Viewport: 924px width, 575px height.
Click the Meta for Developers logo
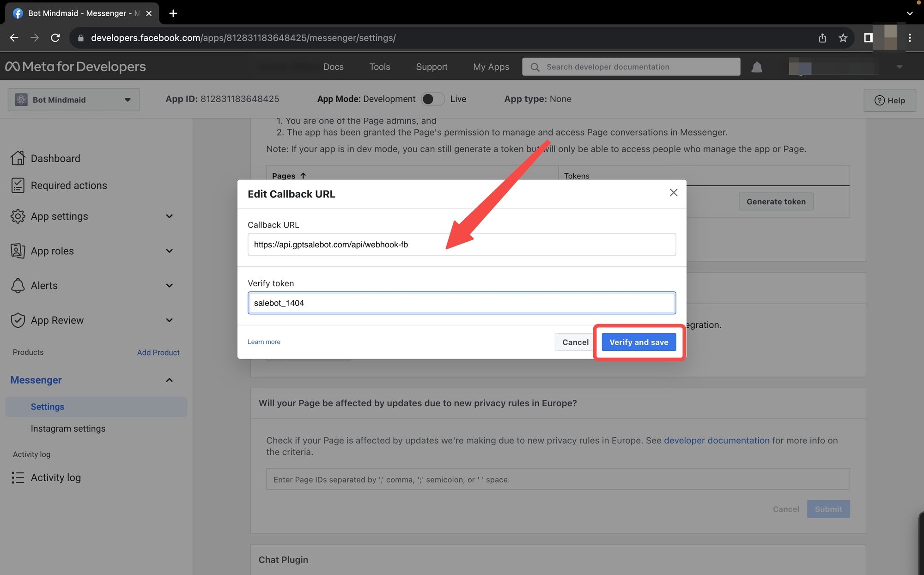(75, 67)
